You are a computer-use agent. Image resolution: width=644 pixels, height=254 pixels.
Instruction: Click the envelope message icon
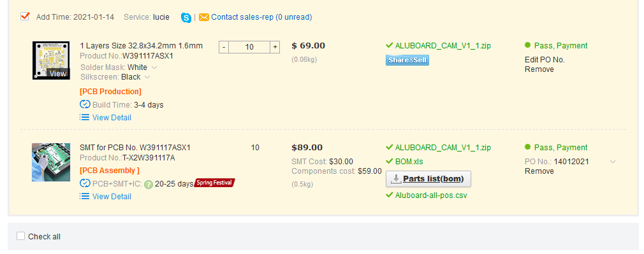click(203, 17)
